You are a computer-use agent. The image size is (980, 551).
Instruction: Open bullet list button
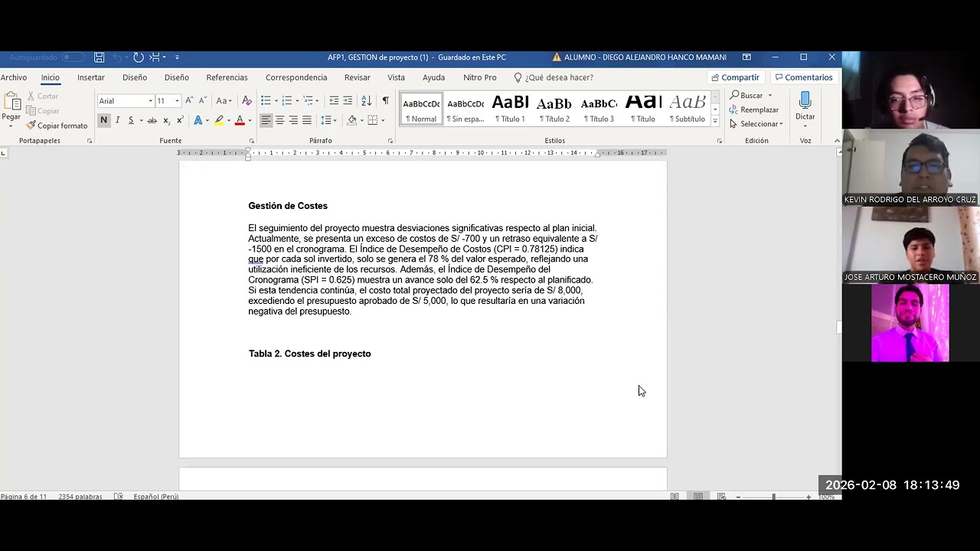[x=266, y=100]
